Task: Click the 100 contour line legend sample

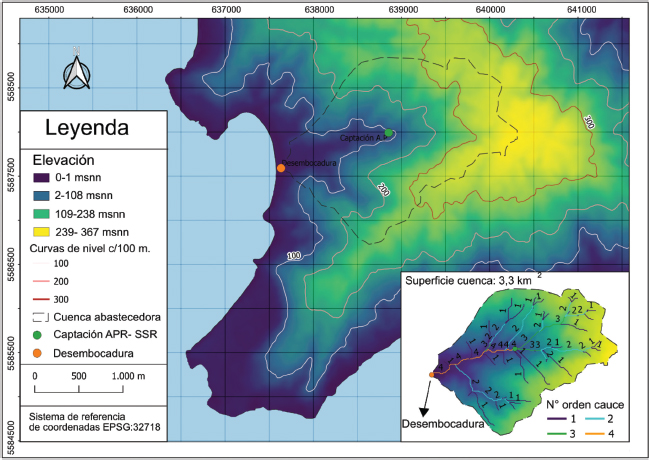Action: click(41, 264)
